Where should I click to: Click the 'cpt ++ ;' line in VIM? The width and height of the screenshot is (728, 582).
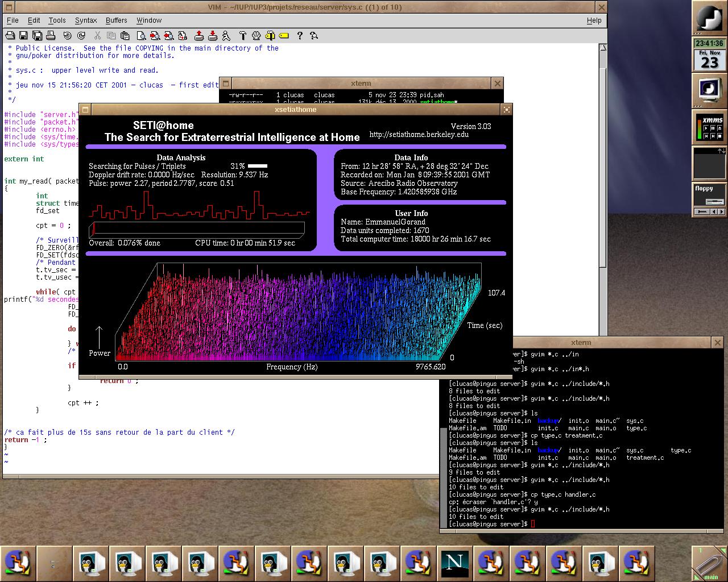tap(83, 403)
